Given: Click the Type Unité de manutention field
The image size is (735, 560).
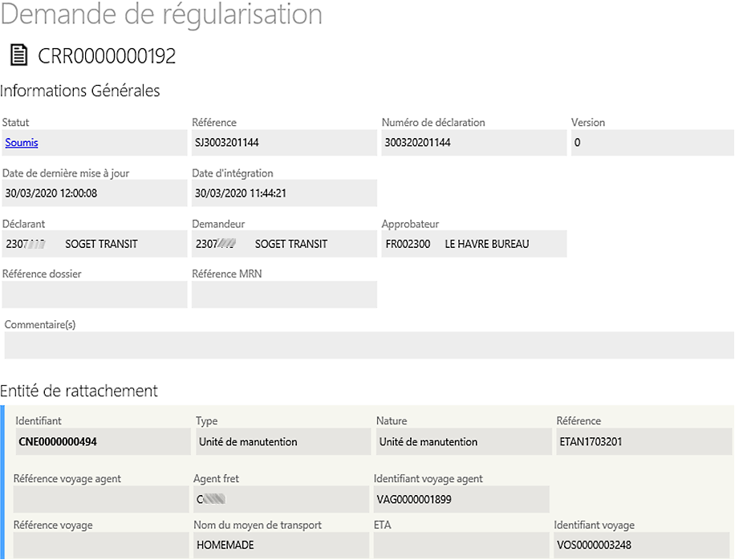Looking at the screenshot, I should 281,440.
